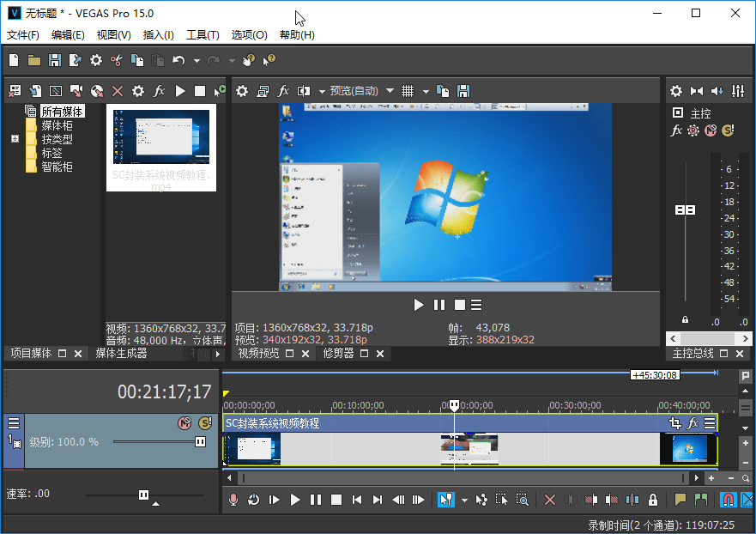Solo the master bus
The height and width of the screenshot is (534, 756).
click(728, 130)
